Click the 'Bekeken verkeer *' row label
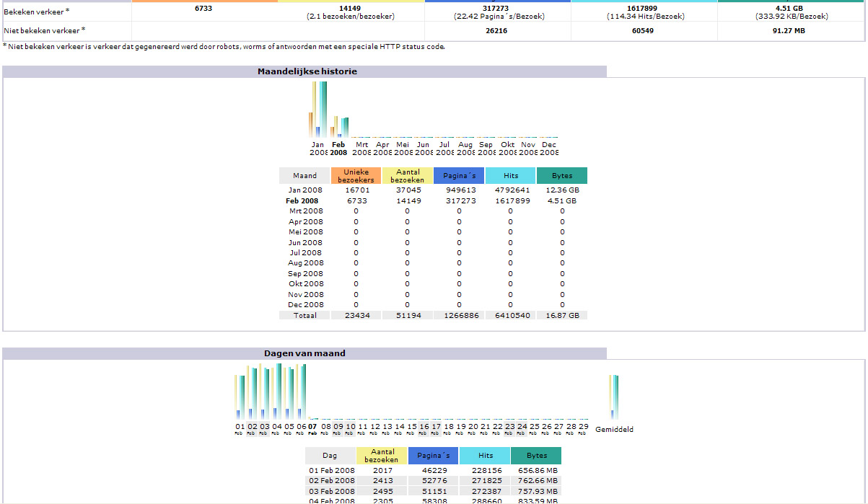 [x=37, y=12]
